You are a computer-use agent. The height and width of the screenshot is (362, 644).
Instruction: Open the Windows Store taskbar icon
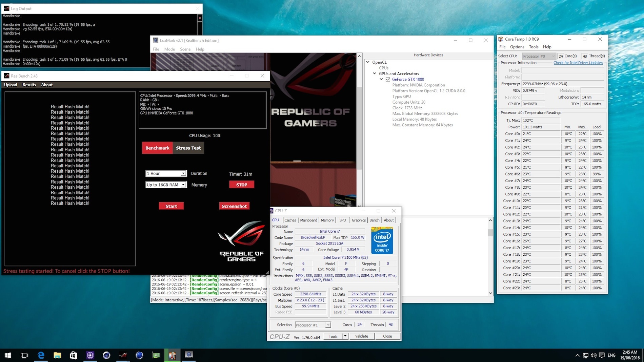(x=74, y=355)
